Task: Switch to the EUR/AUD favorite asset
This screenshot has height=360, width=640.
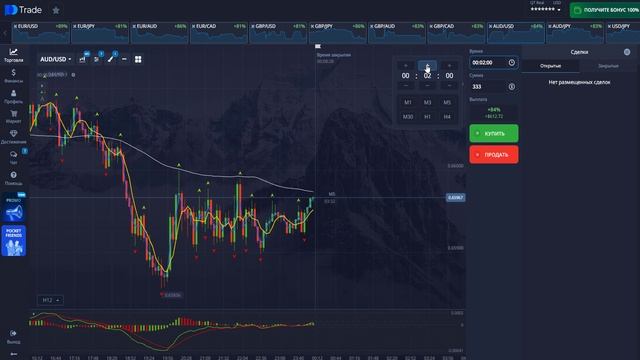Action: click(159, 33)
